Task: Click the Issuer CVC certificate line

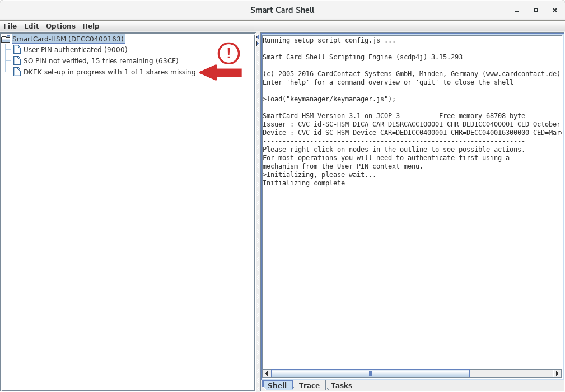Action: [x=412, y=124]
